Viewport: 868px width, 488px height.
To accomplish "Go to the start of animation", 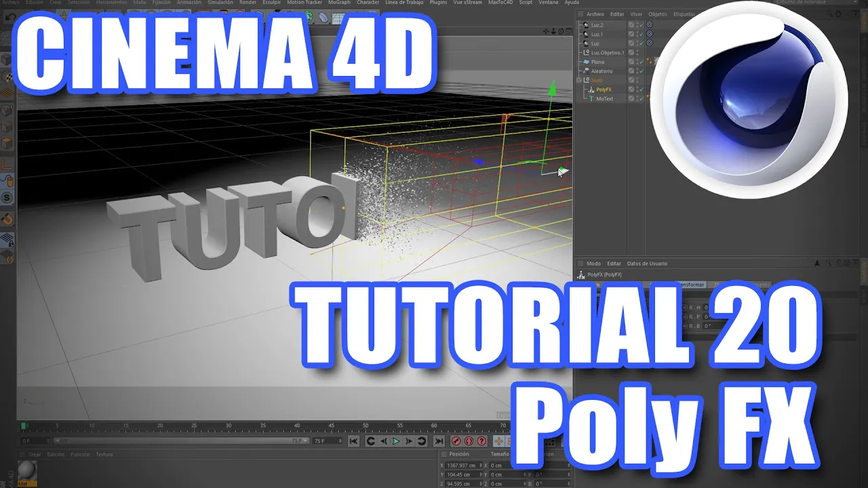I will [x=353, y=441].
